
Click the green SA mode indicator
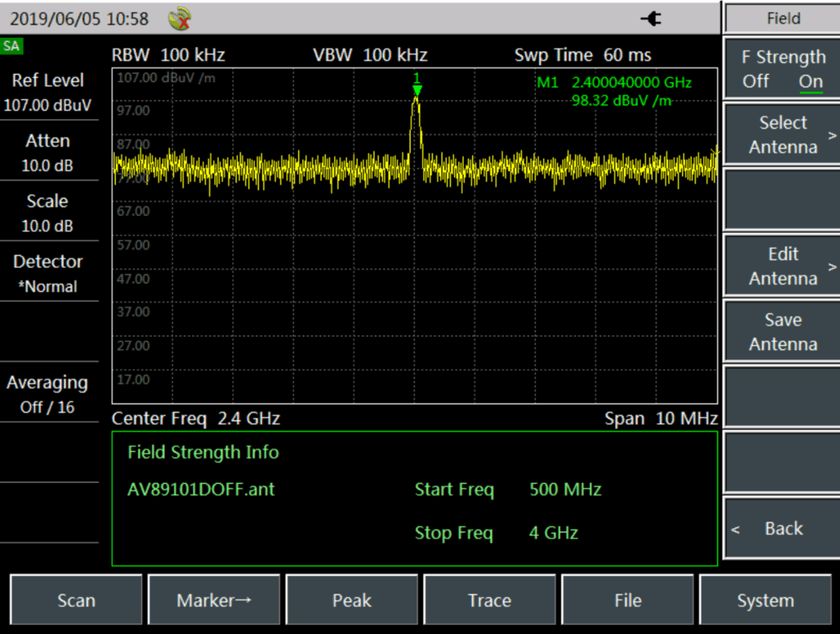pyautogui.click(x=12, y=46)
